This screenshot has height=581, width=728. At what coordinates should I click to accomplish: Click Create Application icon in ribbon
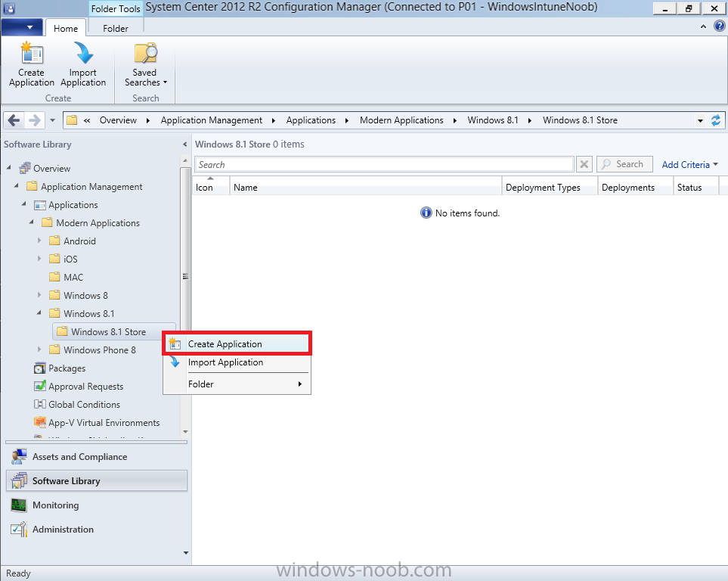[31, 64]
